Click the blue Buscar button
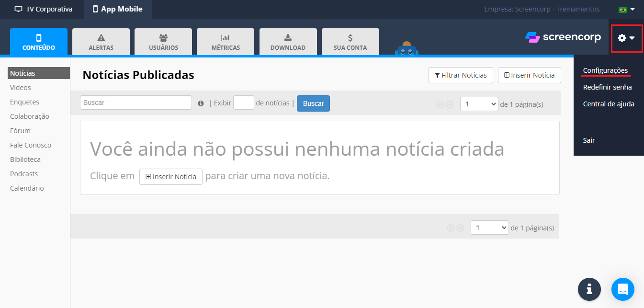The image size is (644, 308). [x=313, y=103]
